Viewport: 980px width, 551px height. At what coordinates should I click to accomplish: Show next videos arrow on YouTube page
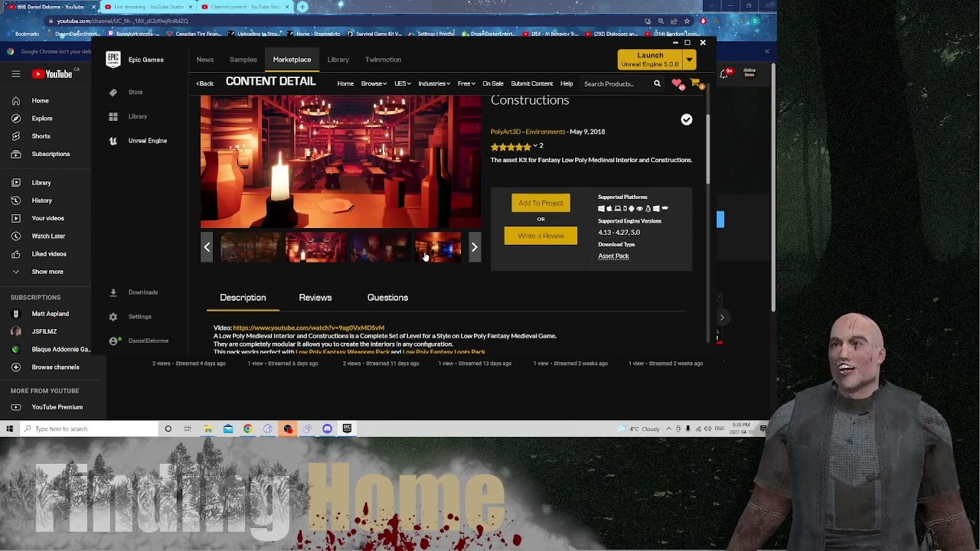pyautogui.click(x=721, y=317)
